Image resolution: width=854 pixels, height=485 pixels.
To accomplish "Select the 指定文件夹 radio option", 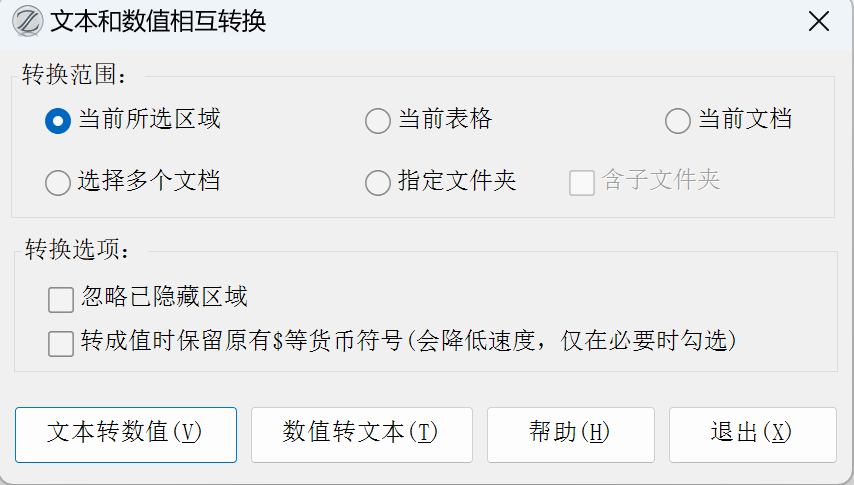I will point(378,182).
